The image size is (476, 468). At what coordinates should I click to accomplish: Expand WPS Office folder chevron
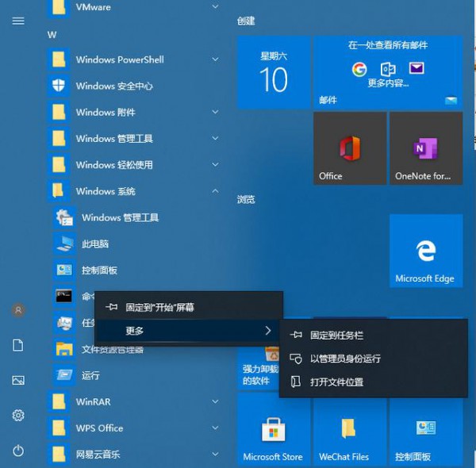215,428
